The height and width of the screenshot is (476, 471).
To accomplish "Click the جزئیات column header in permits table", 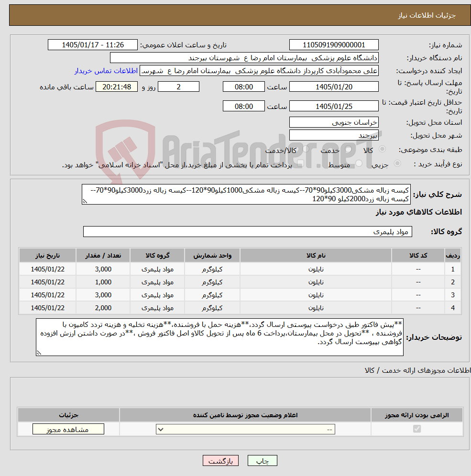I will [x=68, y=415].
